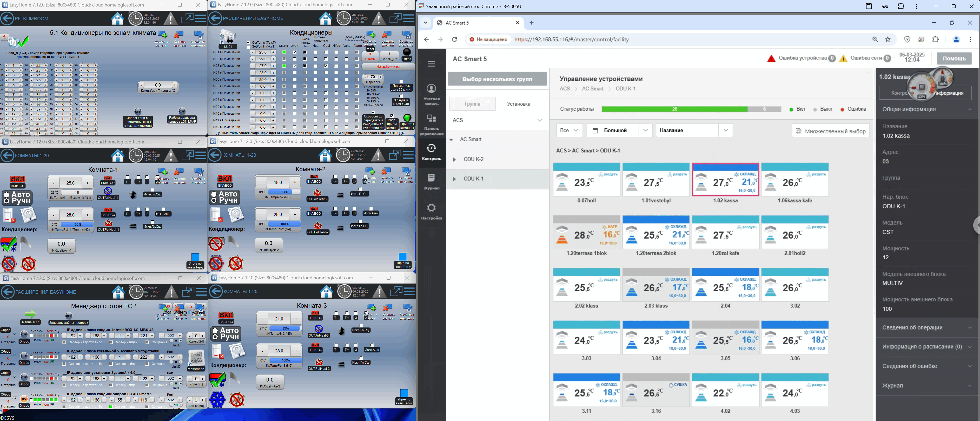Open the Журнал sidebar icon
The height and width of the screenshot is (421, 980).
[431, 181]
